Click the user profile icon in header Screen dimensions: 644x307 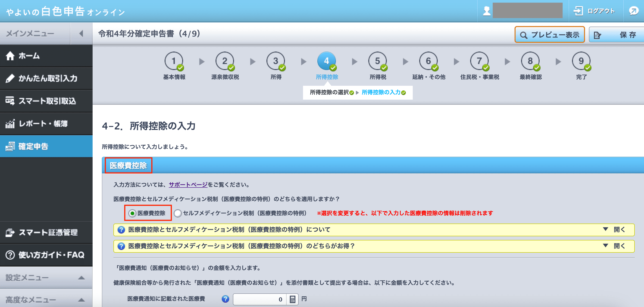click(x=487, y=11)
